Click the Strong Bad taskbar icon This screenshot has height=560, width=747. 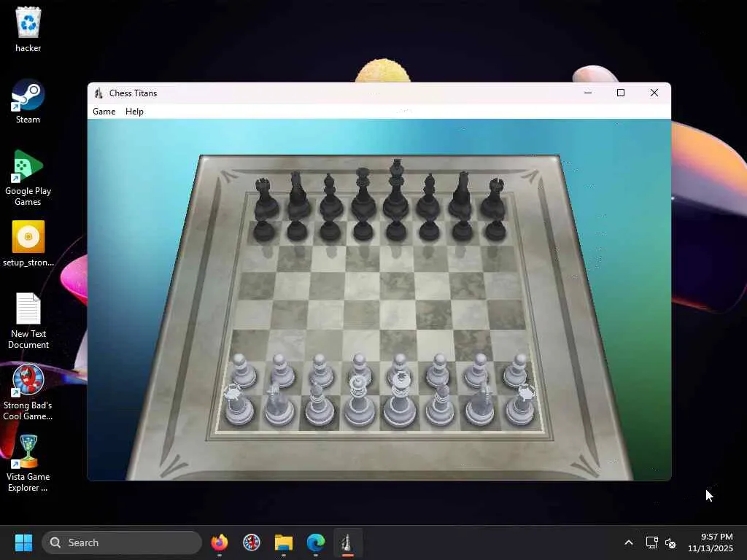(252, 542)
